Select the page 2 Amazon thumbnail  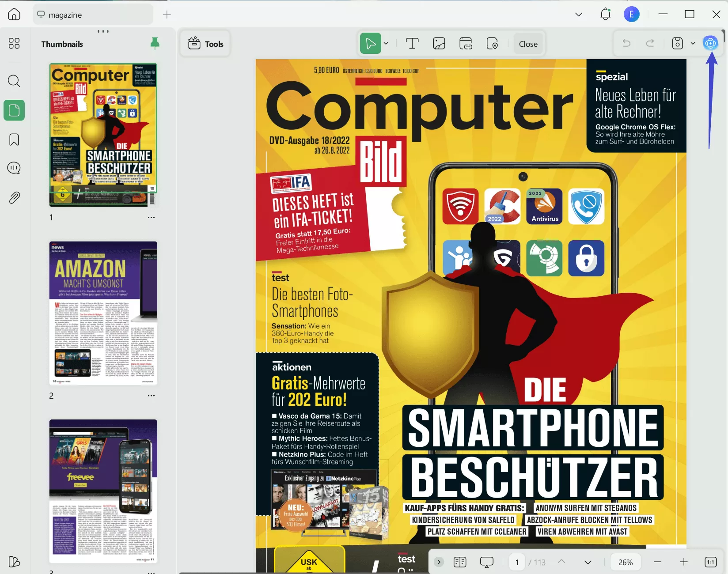pyautogui.click(x=103, y=313)
